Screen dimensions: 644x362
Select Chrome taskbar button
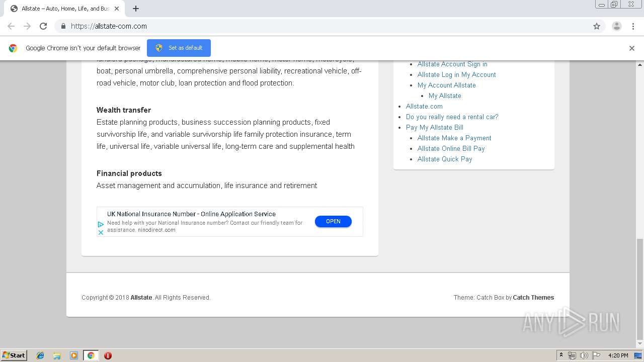pos(91,355)
